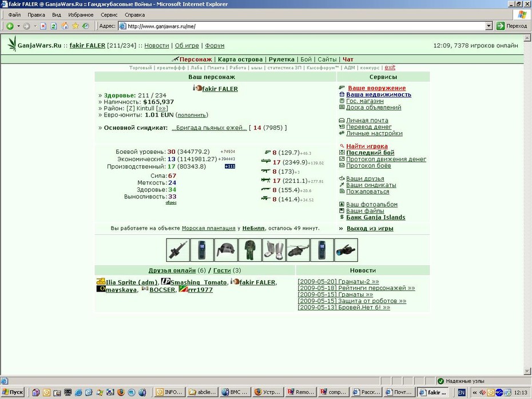The height and width of the screenshot is (399, 532).
Task: Click the Пуск Start button
Action: pos(13,392)
